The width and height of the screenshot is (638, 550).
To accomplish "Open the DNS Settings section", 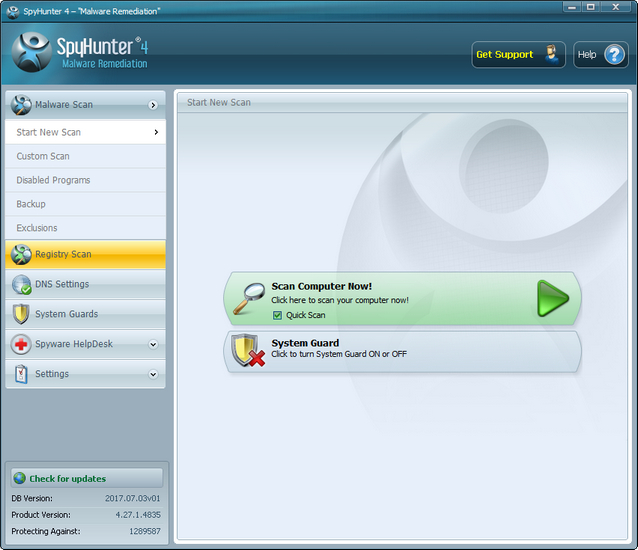I will point(85,284).
